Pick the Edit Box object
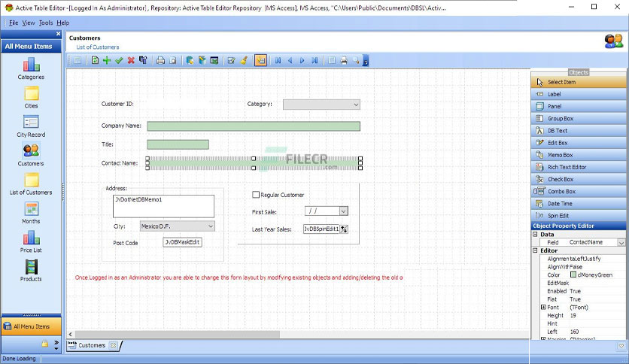629x364 pixels. 579,143
